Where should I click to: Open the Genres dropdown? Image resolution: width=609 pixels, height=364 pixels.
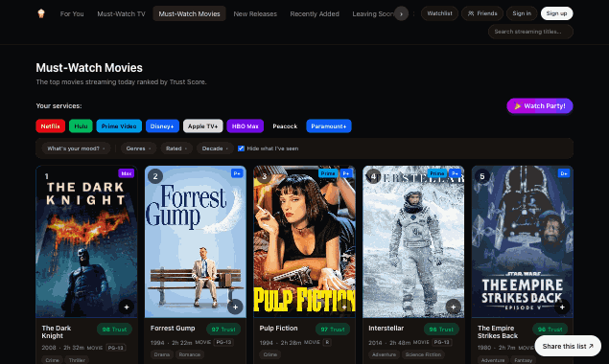(x=139, y=148)
